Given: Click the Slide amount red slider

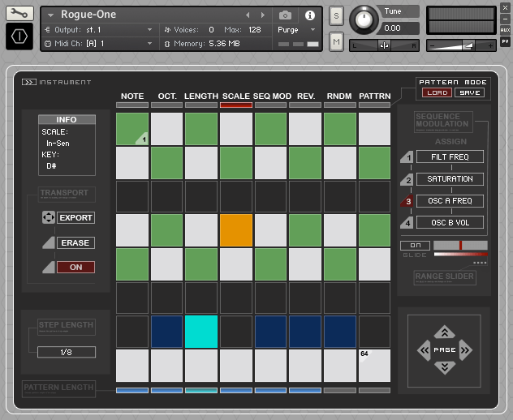Looking at the screenshot, I should [x=460, y=245].
